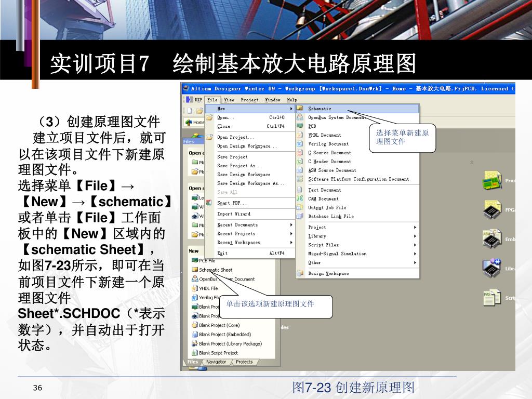
Task: Click Blank Project (Core) link
Action: [x=219, y=325]
